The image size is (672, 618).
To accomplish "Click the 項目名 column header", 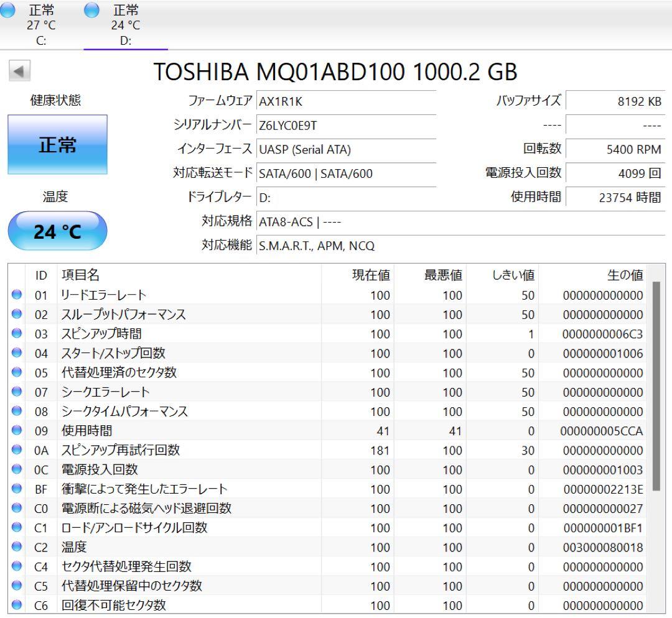I will click(189, 275).
